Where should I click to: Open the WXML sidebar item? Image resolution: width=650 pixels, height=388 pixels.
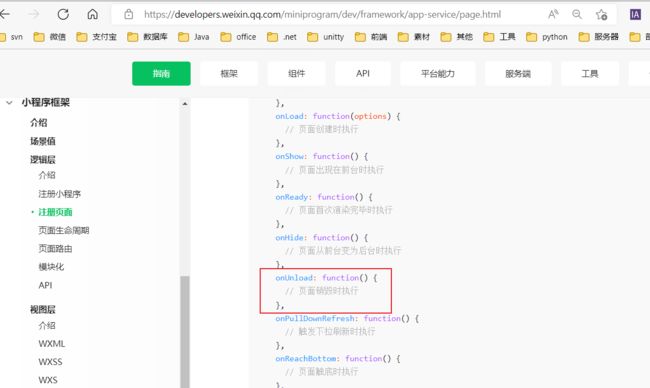pyautogui.click(x=52, y=344)
